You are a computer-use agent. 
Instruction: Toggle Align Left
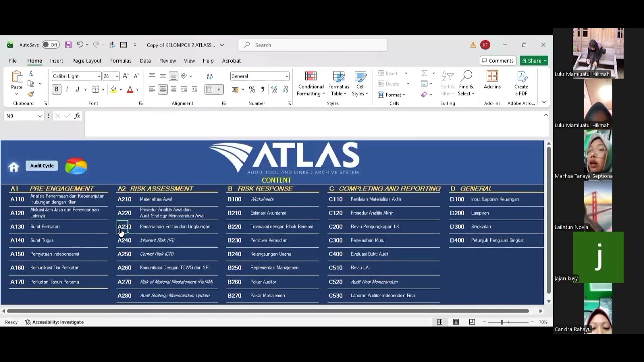(152, 89)
